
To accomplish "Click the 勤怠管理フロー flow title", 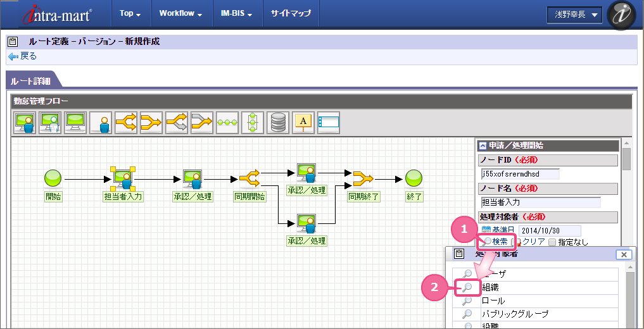I will tap(41, 101).
